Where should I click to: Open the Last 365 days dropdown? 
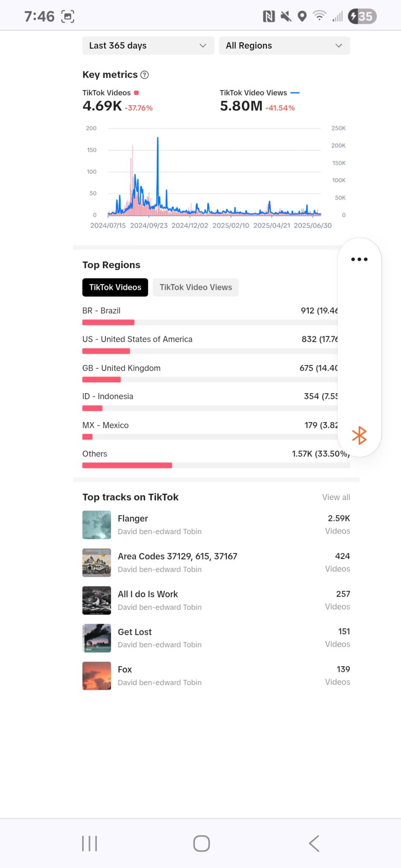point(148,46)
